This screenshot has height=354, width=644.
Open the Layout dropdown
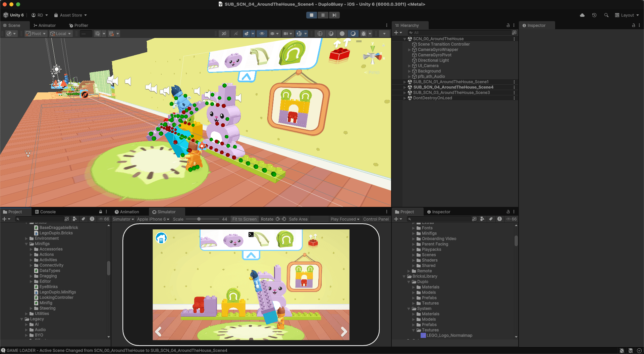[x=627, y=15]
